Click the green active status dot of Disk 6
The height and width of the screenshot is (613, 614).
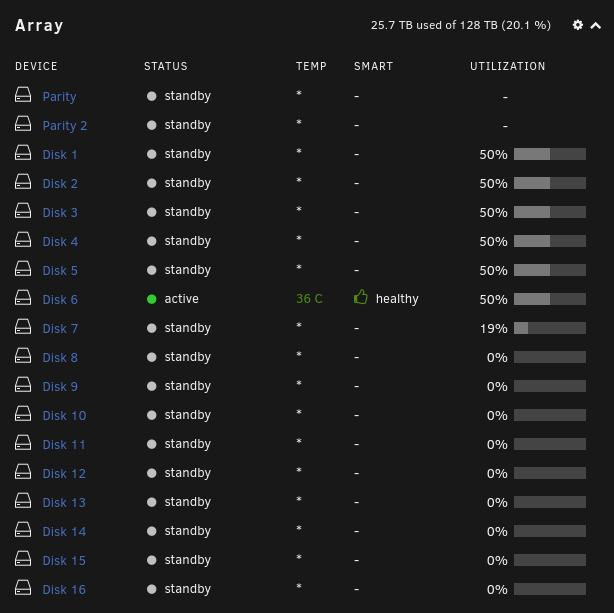click(x=152, y=299)
